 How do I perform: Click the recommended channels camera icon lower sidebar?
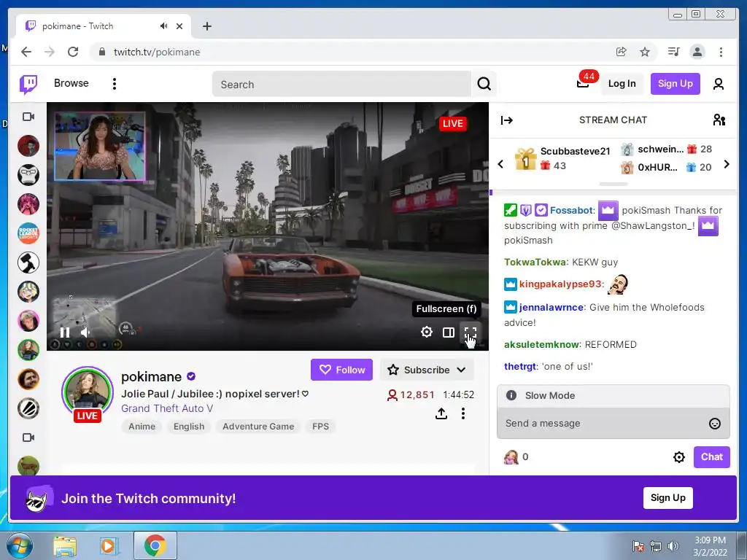coord(28,437)
